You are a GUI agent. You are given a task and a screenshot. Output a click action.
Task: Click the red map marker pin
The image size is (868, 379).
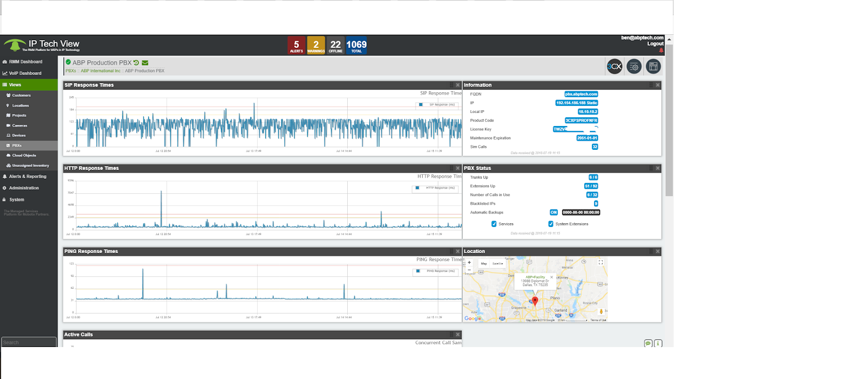(x=535, y=301)
